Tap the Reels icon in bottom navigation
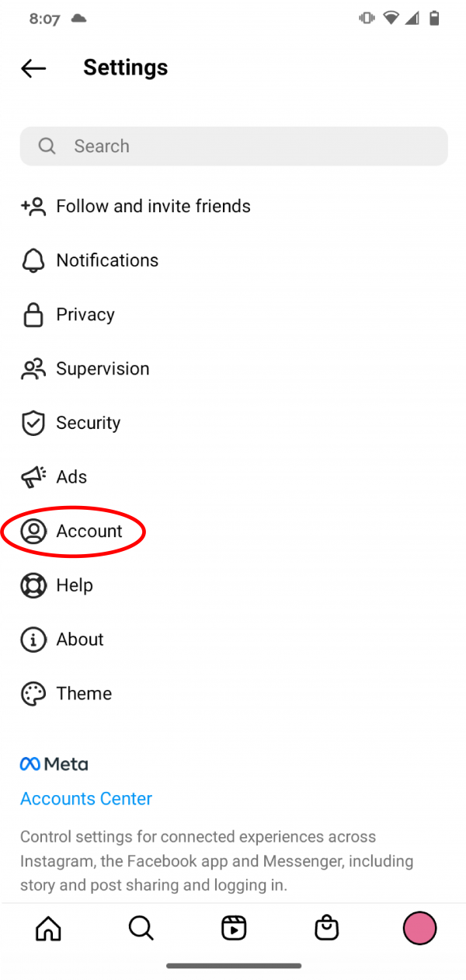Screen dimensions: 466x980 tap(234, 927)
